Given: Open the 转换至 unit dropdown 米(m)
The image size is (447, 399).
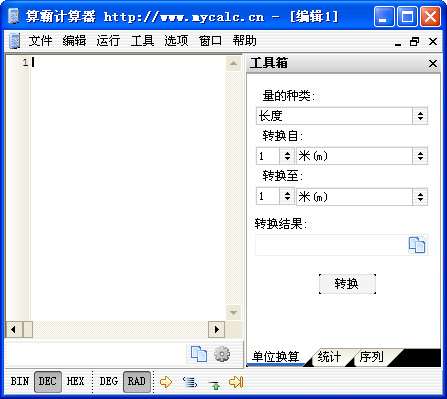Looking at the screenshot, I should [x=362, y=197].
